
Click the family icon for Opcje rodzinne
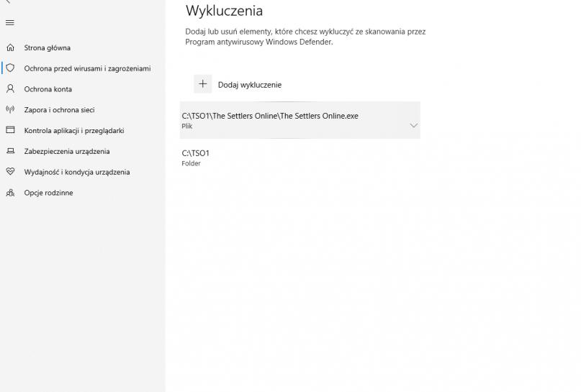click(10, 193)
